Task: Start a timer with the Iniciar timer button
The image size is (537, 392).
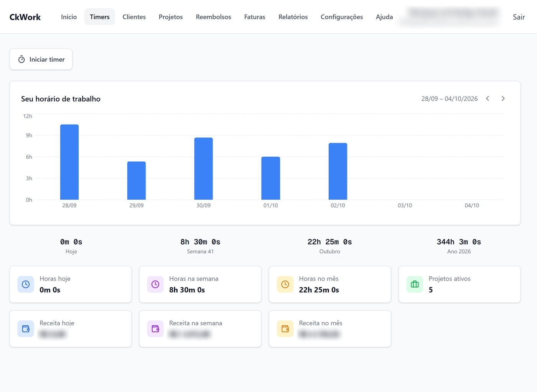Action: click(x=41, y=59)
